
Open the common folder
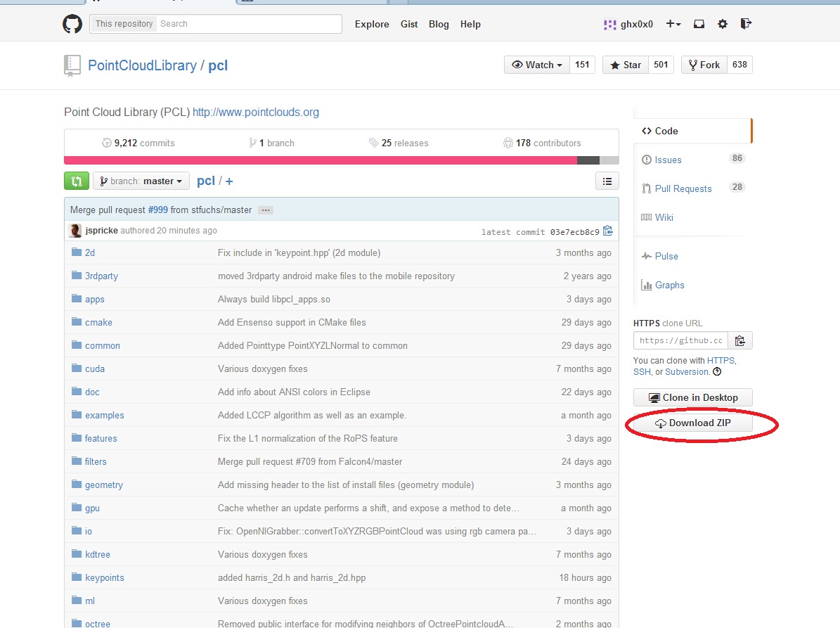click(x=103, y=345)
